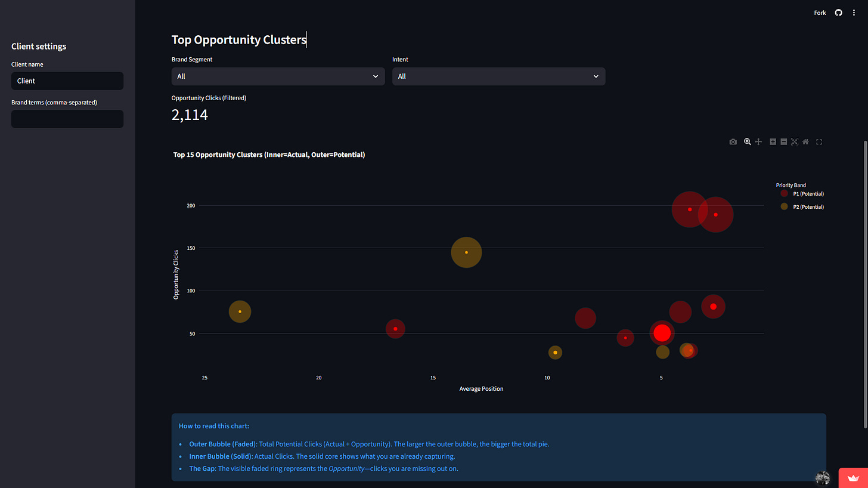This screenshot has width=868, height=488.
Task: Toggle the fullscreen mode of the chart
Action: coord(819,141)
